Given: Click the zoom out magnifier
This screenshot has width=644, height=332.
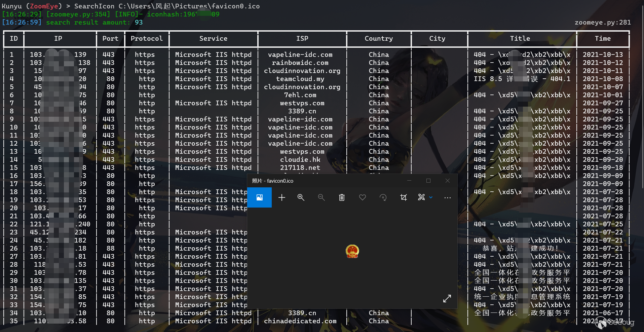Looking at the screenshot, I should click(x=321, y=197).
